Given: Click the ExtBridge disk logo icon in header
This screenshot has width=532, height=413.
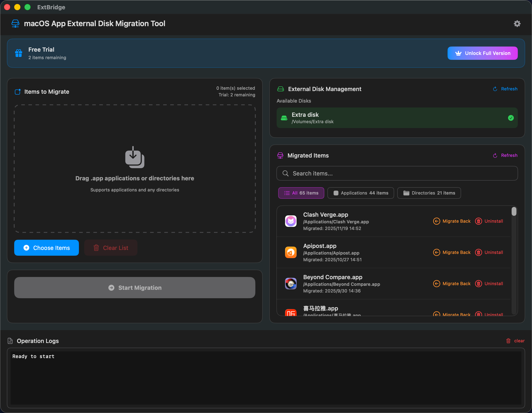Looking at the screenshot, I should point(15,24).
